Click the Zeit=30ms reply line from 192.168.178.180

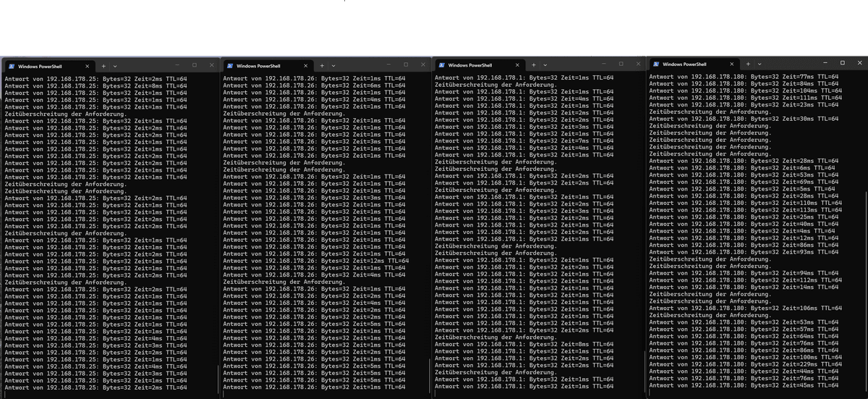[x=744, y=119]
